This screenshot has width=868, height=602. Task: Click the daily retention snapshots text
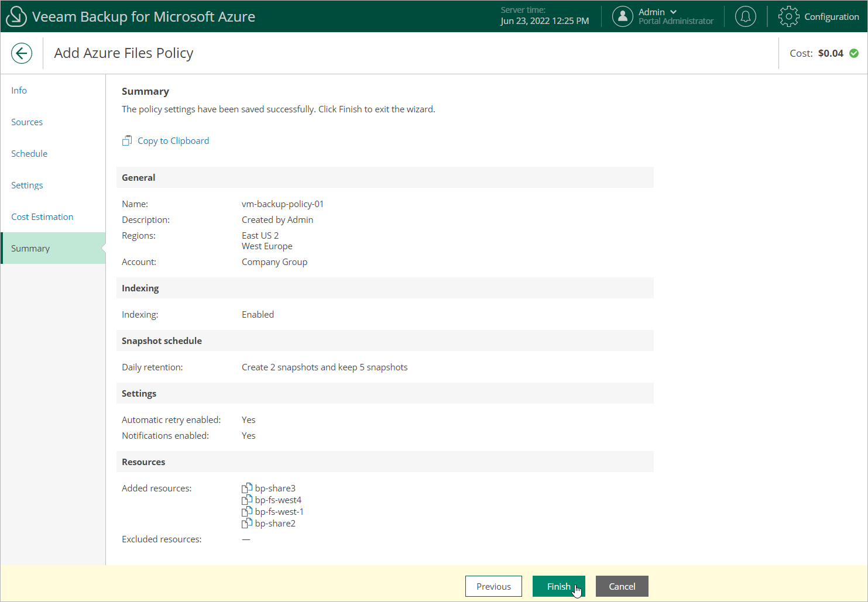325,367
